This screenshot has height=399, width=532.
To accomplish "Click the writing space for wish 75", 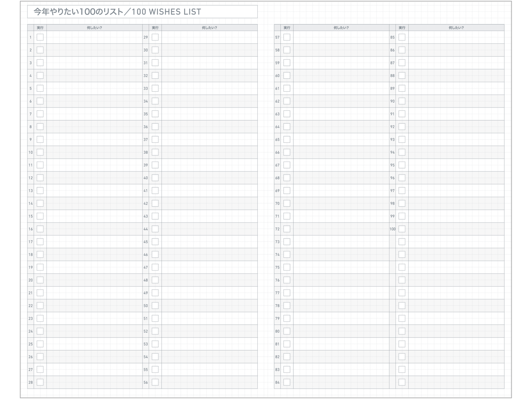I will coord(341,267).
